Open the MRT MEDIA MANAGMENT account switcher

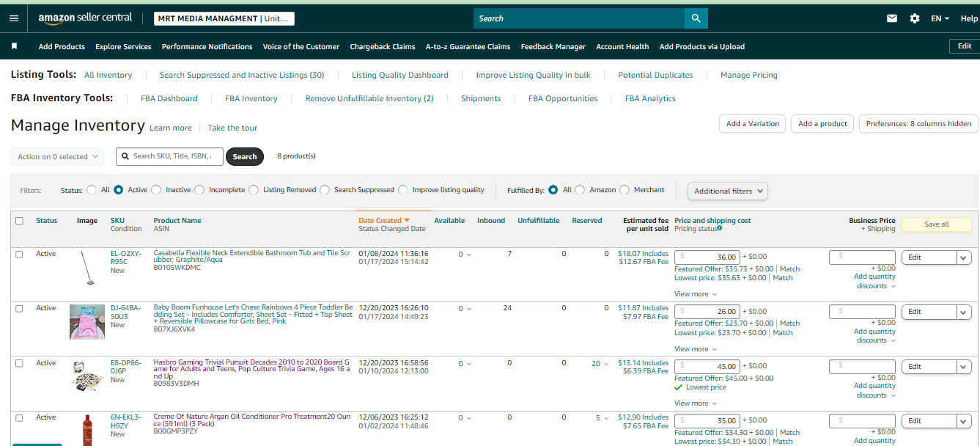[x=224, y=18]
